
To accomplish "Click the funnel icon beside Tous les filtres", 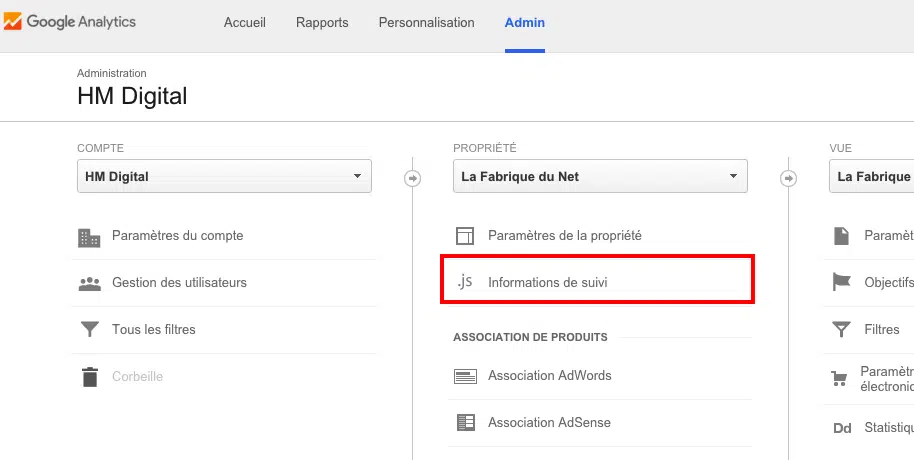I will tap(90, 329).
